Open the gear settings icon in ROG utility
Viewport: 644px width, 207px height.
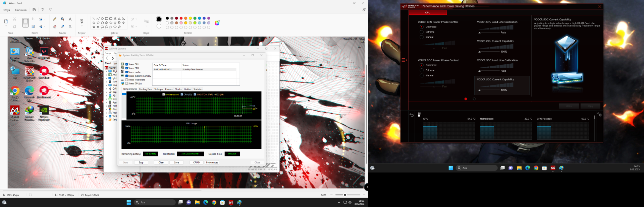click(x=599, y=115)
